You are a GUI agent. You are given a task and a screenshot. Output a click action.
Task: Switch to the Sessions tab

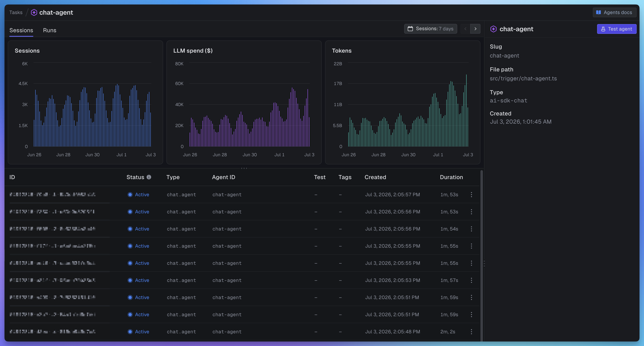(x=21, y=30)
